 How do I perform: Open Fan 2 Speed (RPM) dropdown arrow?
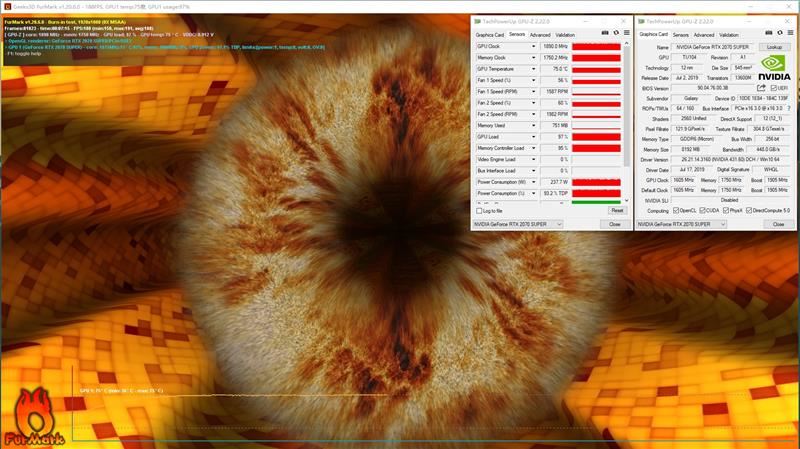click(534, 114)
